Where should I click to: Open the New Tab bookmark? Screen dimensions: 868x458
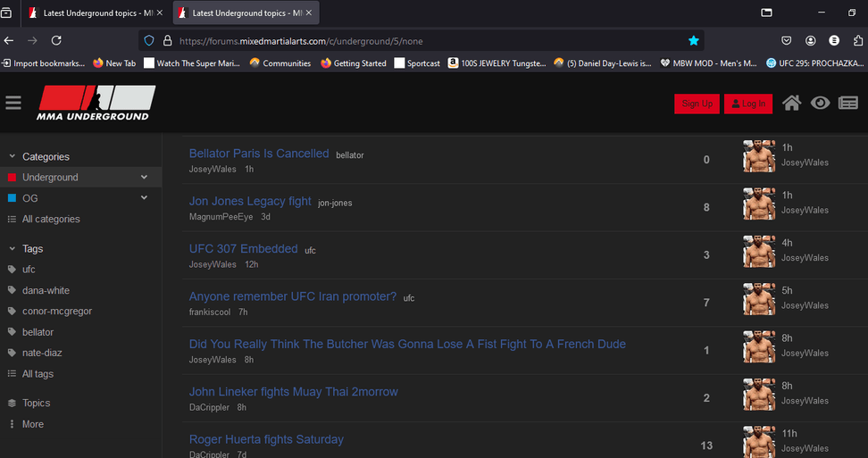pyautogui.click(x=114, y=63)
